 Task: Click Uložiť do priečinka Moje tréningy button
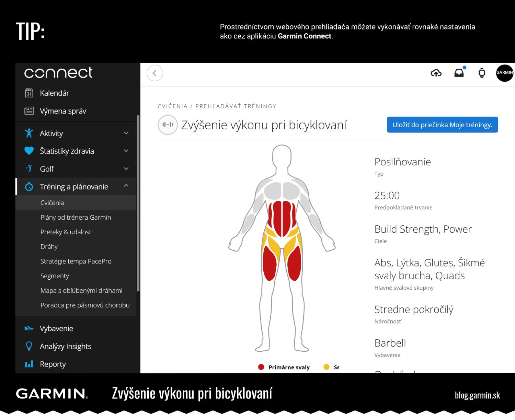pos(442,125)
